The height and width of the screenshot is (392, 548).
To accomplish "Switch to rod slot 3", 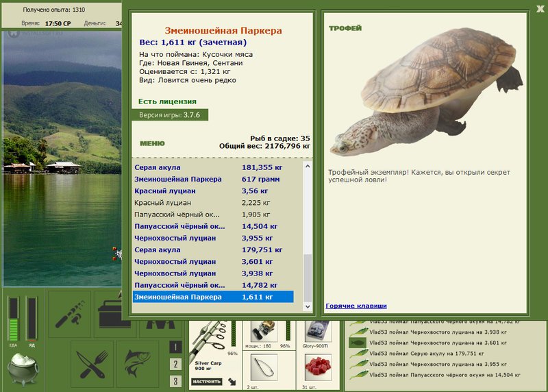I will pyautogui.click(x=175, y=381).
